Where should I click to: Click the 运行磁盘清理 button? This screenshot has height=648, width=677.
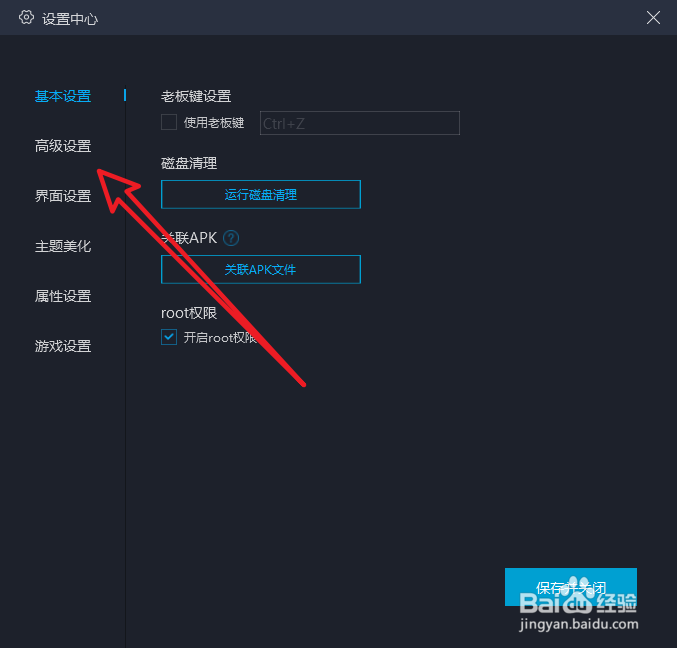(261, 195)
